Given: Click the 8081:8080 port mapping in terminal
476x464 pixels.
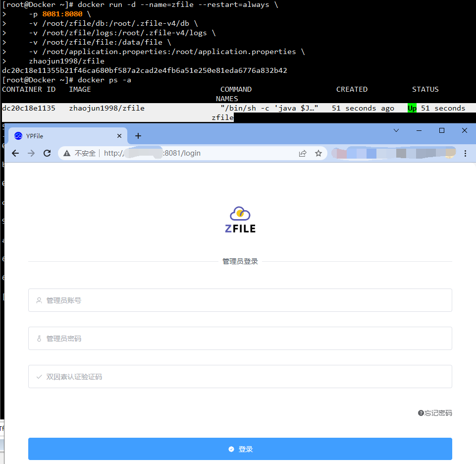Looking at the screenshot, I should click(x=62, y=14).
